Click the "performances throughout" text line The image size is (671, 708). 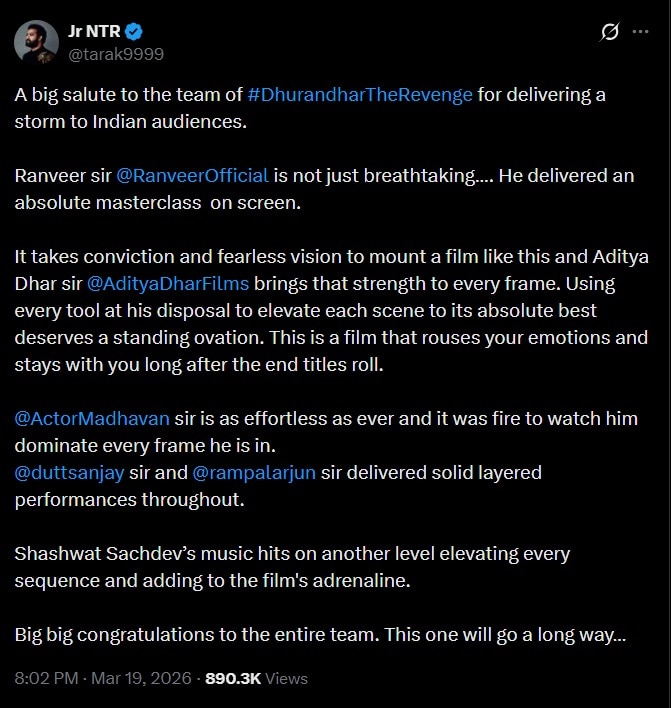[x=130, y=498]
